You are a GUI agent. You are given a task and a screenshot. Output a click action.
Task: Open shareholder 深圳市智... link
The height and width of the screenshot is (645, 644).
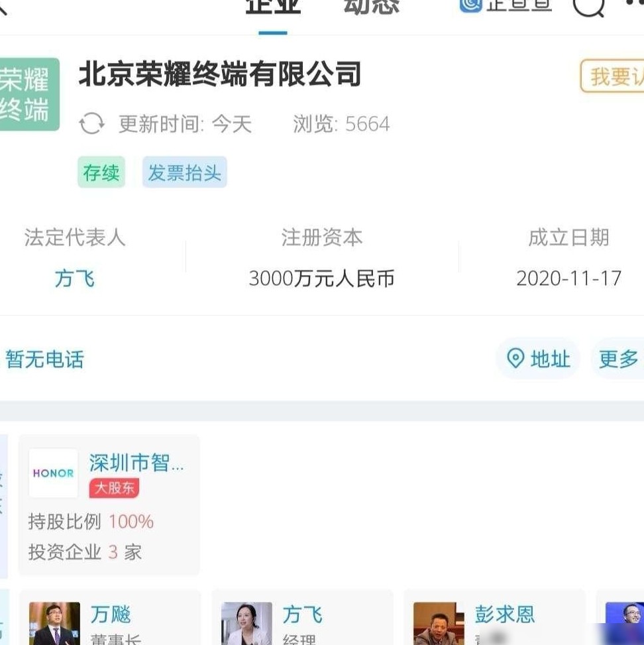136,463
